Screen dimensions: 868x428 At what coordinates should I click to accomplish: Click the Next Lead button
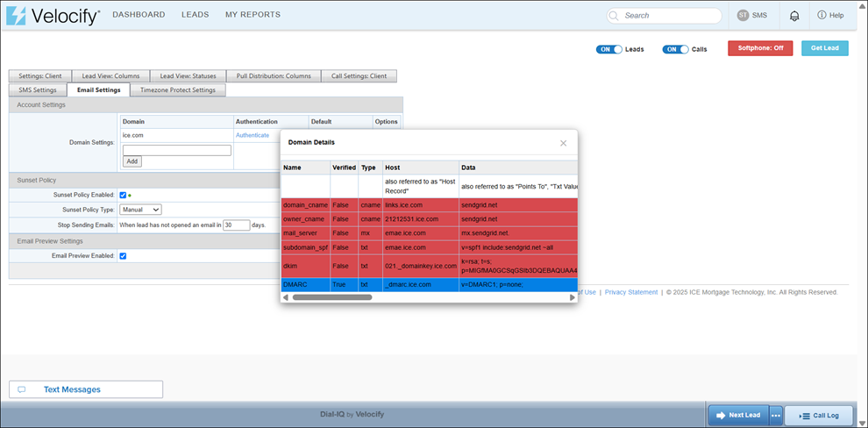click(738, 415)
